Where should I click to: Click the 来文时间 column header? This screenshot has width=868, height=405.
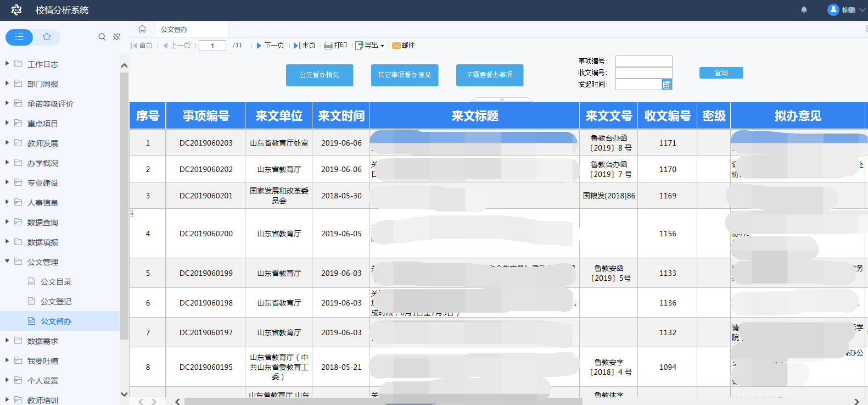pos(341,116)
